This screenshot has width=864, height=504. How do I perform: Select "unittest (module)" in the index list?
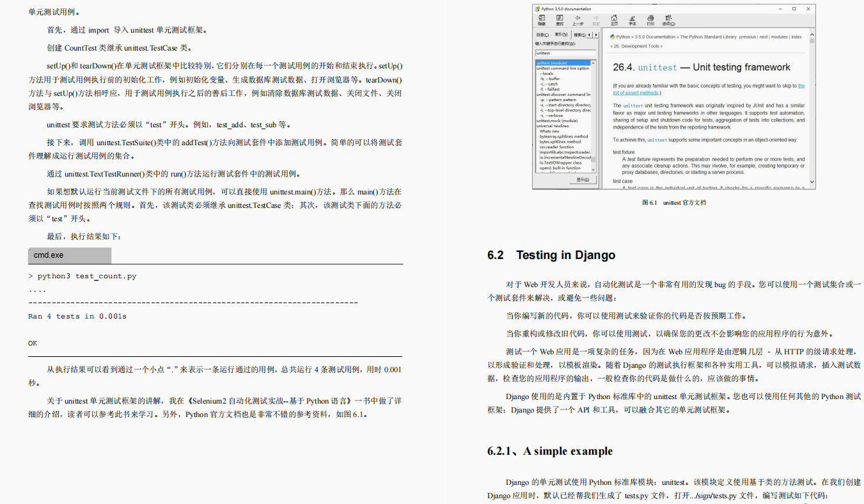(563, 63)
